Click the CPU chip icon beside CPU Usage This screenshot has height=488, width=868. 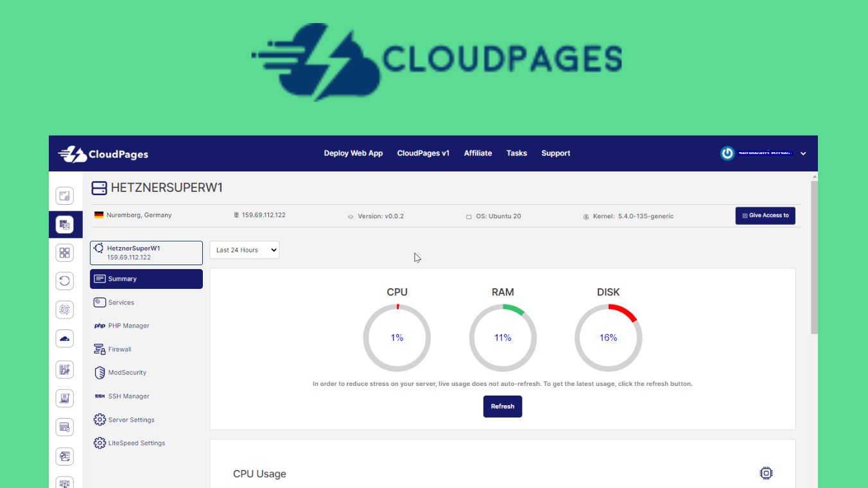tap(766, 473)
